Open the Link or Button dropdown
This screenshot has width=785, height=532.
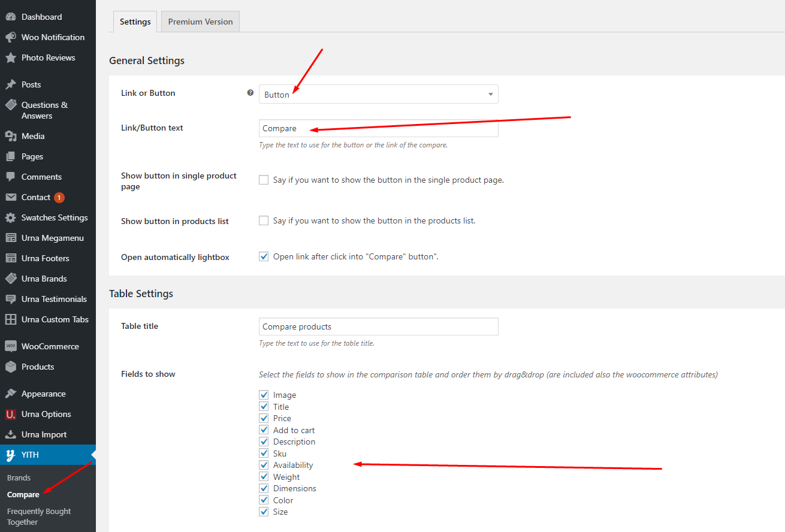click(x=378, y=94)
